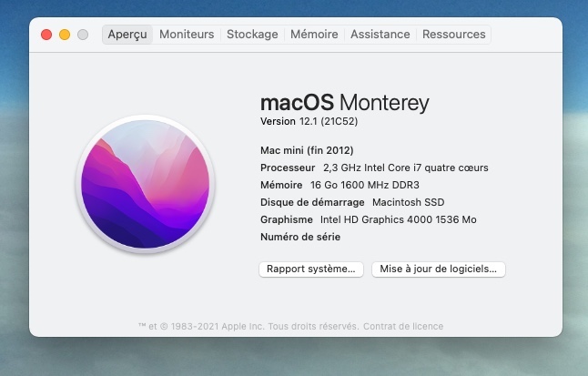Screen dimensions: 588x376
Task: Click the Processeur label
Action: [288, 168]
